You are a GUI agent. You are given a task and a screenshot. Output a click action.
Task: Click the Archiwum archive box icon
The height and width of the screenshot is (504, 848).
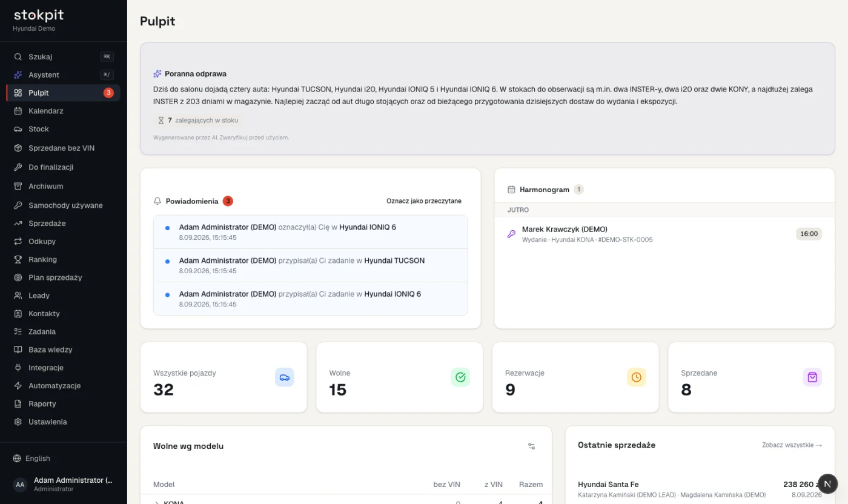click(18, 187)
